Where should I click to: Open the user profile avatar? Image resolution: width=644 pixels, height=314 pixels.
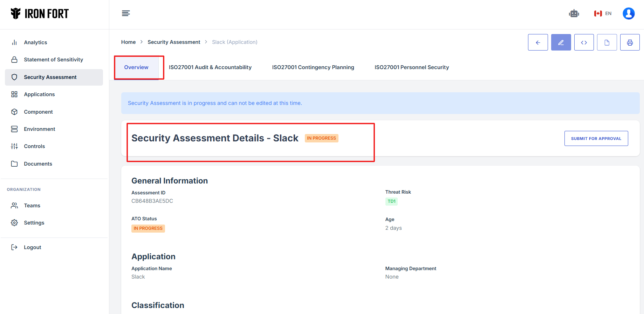(x=629, y=14)
